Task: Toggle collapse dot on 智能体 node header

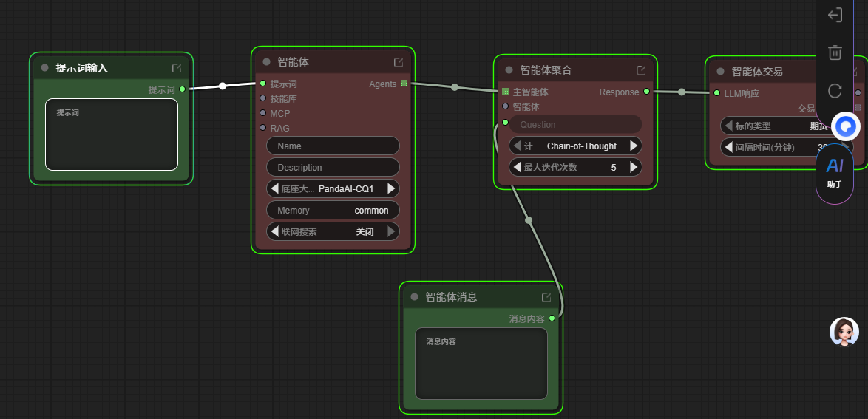Action: (x=266, y=62)
